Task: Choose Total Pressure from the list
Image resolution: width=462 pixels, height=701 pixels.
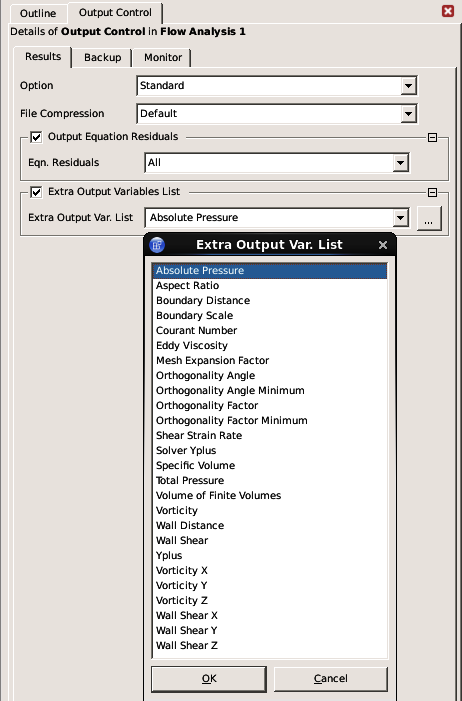Action: click(270, 480)
